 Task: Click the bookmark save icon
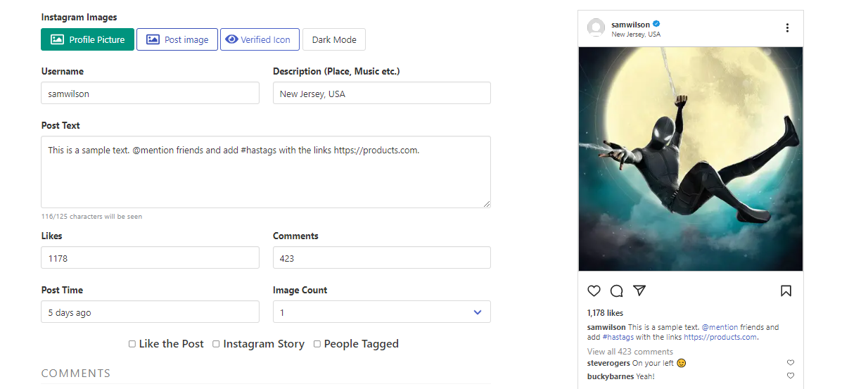click(x=786, y=291)
